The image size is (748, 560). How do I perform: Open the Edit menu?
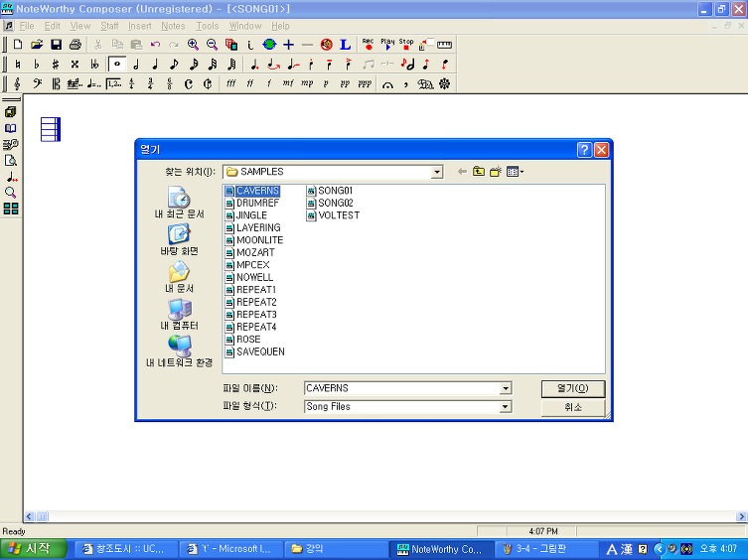pyautogui.click(x=52, y=26)
